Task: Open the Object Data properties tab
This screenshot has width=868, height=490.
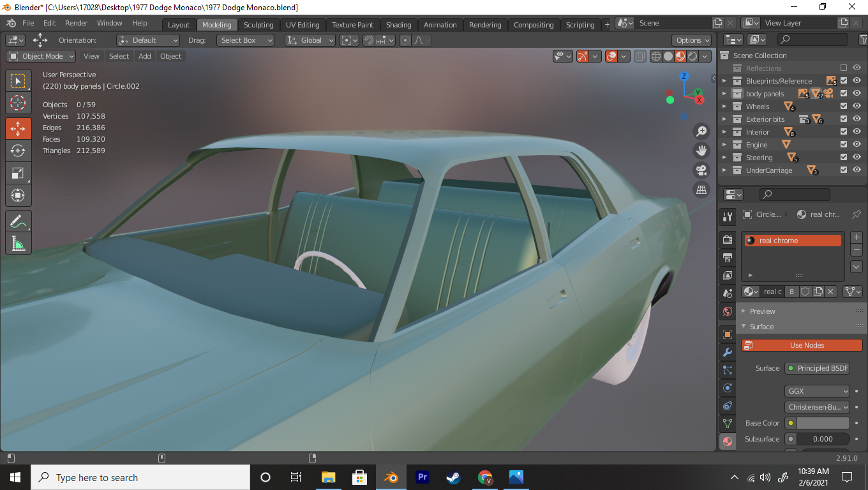Action: 727,424
